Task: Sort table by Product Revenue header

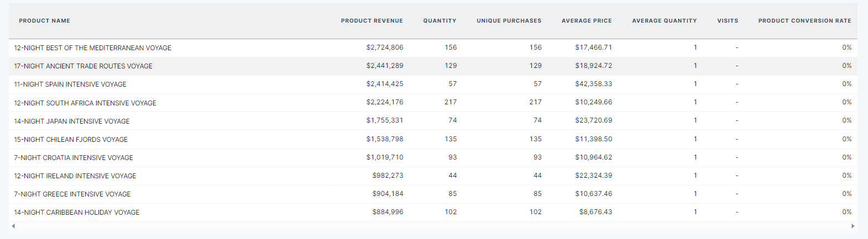Action: (372, 21)
